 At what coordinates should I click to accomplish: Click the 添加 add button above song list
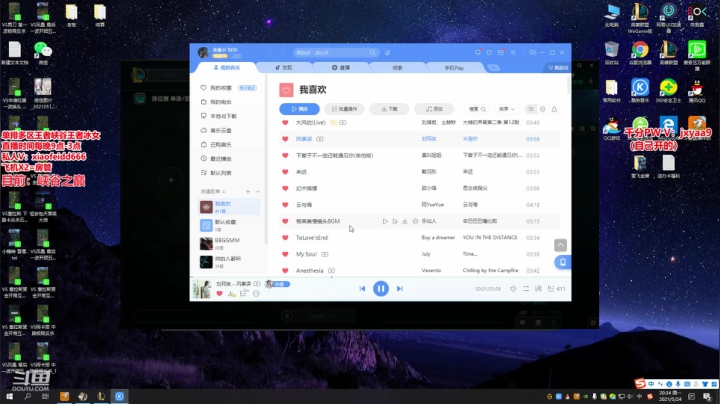[434, 109]
